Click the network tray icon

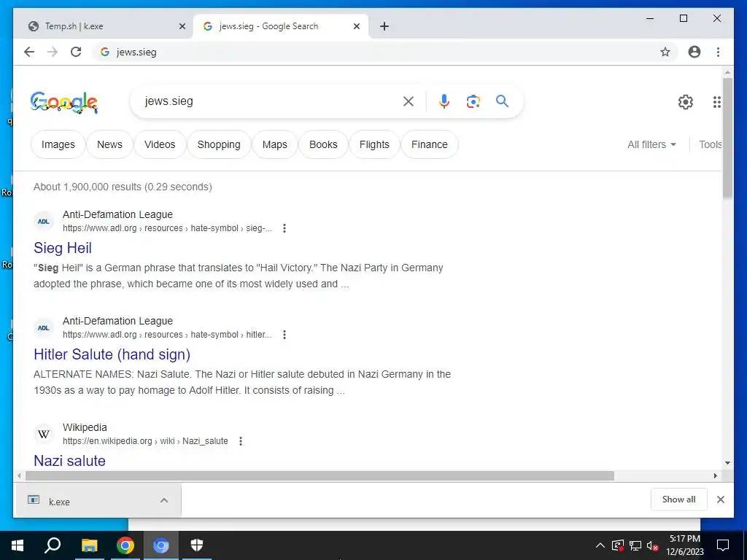635,545
